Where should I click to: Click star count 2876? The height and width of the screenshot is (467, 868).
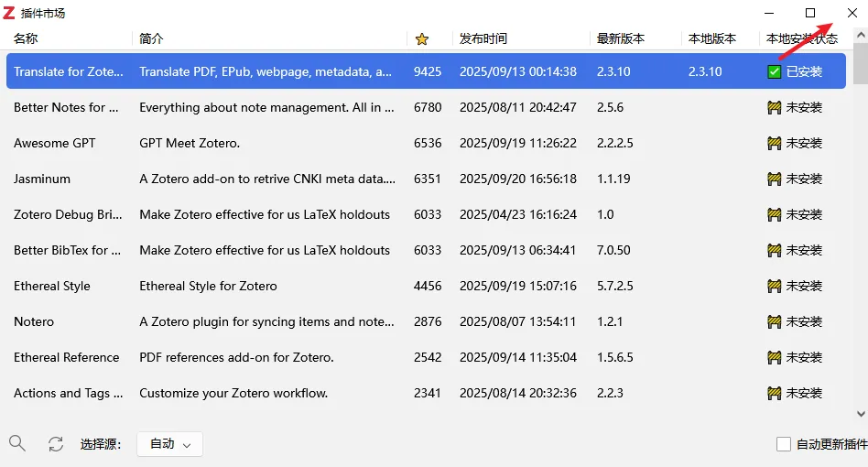pyautogui.click(x=428, y=321)
